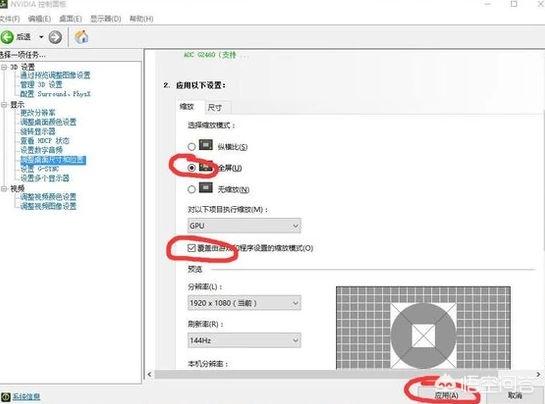Click the Cancel button

pyautogui.click(x=514, y=396)
